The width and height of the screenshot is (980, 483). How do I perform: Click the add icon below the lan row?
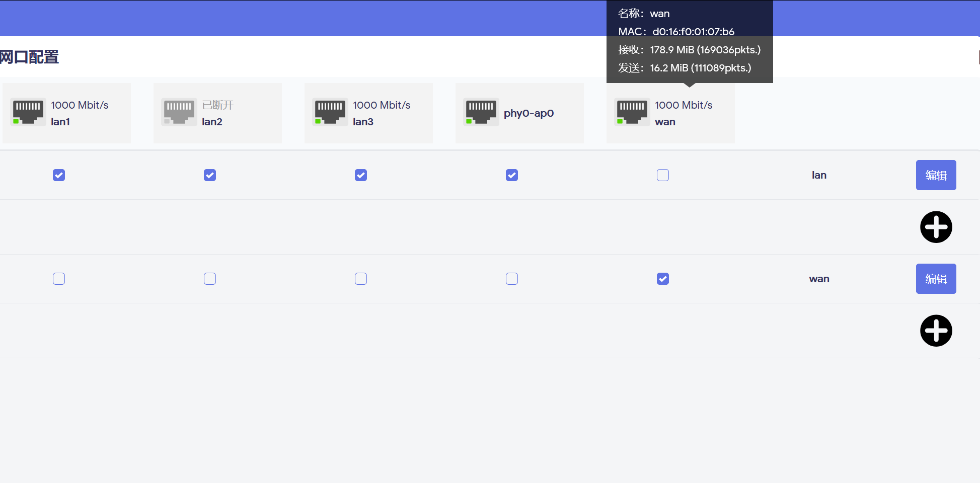(x=936, y=227)
